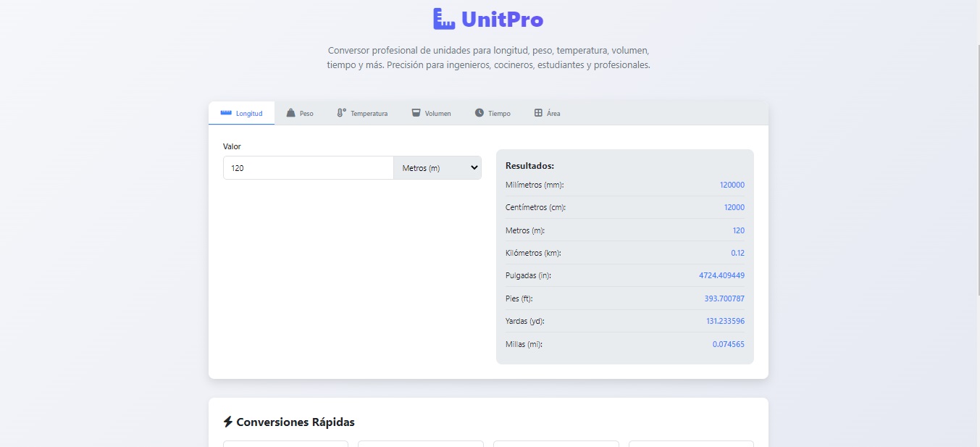The height and width of the screenshot is (447, 980).
Task: Switch to the Tiempo tab
Action: (x=493, y=113)
